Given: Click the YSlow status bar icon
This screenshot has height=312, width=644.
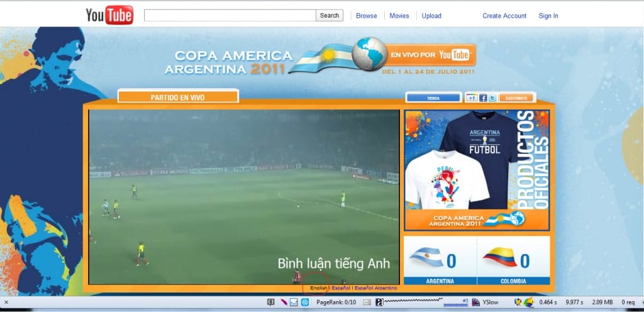Looking at the screenshot, I should 475,302.
